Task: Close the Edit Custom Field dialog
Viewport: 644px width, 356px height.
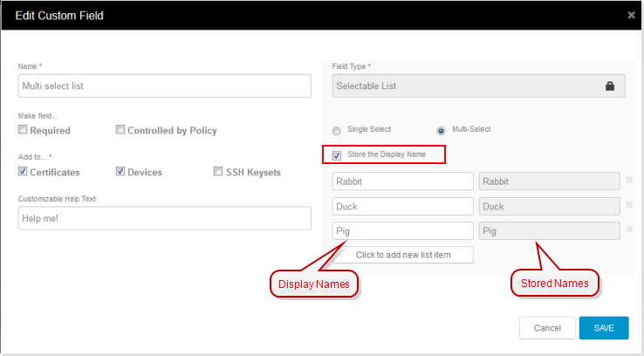Action: [631, 15]
